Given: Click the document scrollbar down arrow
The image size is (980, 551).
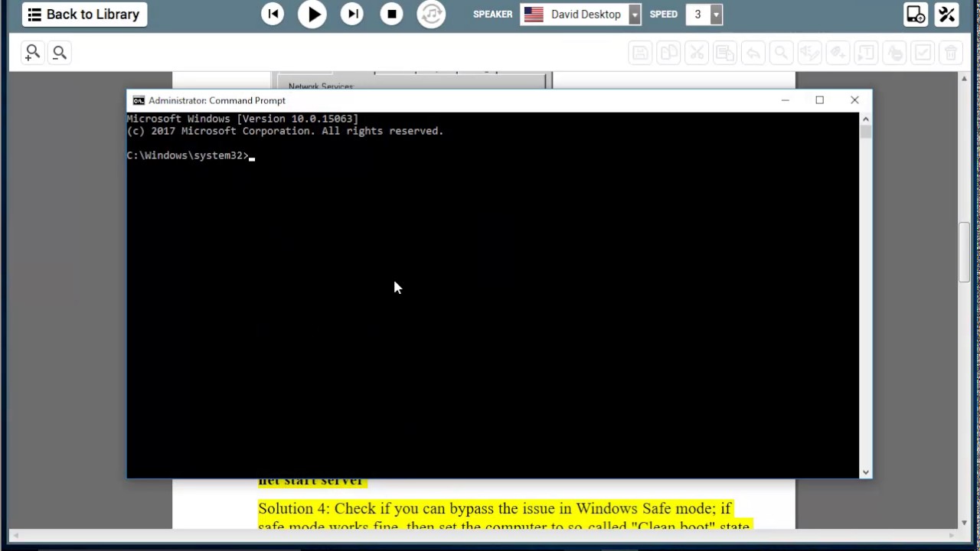Looking at the screenshot, I should 965,522.
